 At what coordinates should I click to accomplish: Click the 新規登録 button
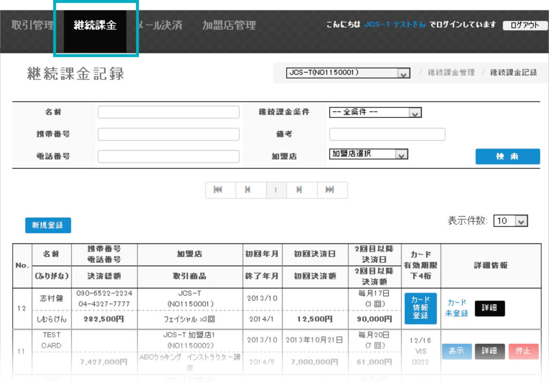click(x=48, y=225)
